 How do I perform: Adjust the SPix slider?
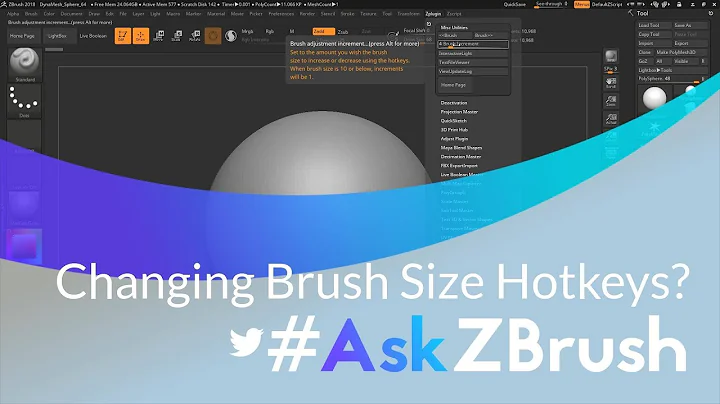point(611,69)
